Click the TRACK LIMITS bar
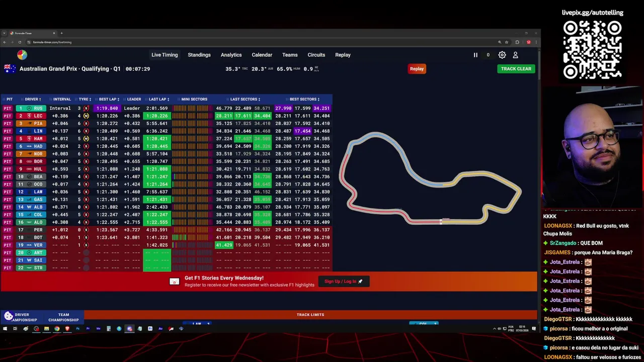The width and height of the screenshot is (644, 362). coord(310,315)
